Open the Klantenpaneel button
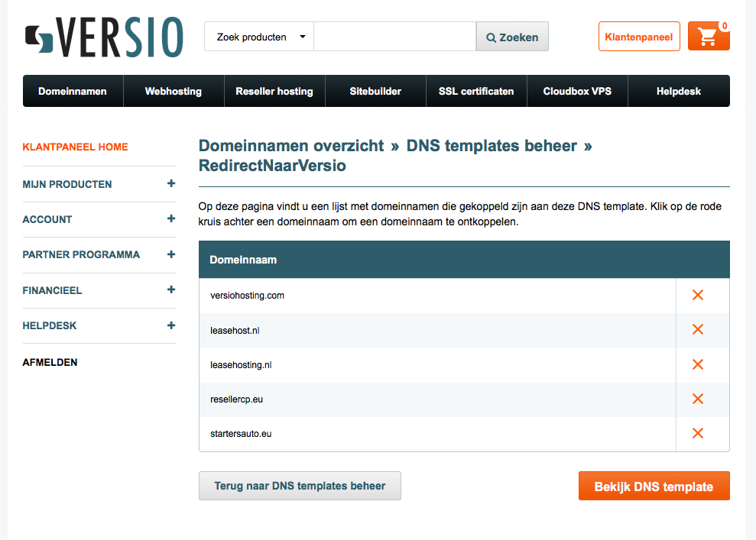Image resolution: width=756 pixels, height=540 pixels. (x=639, y=37)
